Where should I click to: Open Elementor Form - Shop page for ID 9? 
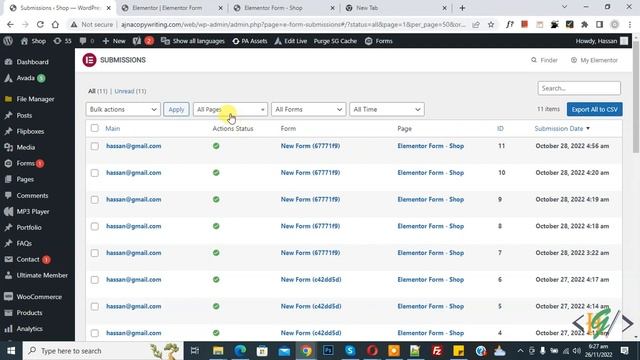coord(431,200)
